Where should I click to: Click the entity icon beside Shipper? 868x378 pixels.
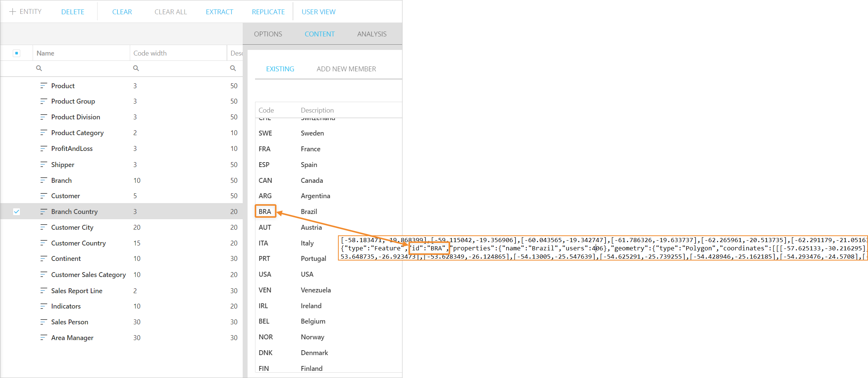coord(44,165)
